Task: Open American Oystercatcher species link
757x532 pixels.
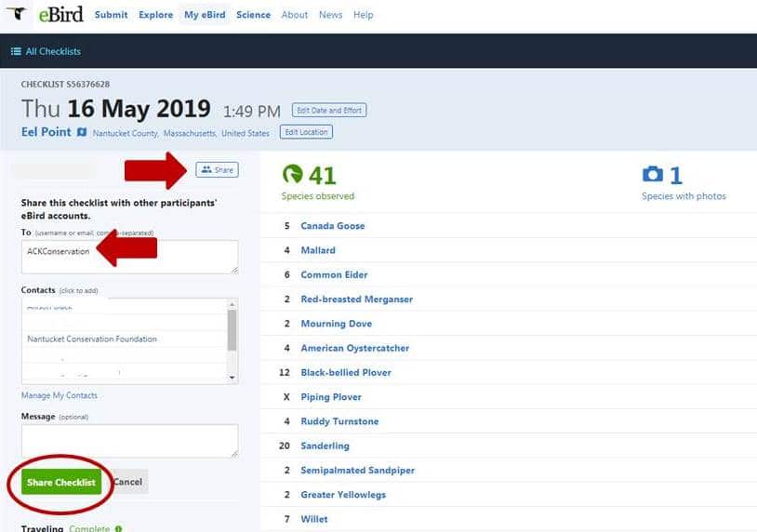Action: click(x=355, y=348)
